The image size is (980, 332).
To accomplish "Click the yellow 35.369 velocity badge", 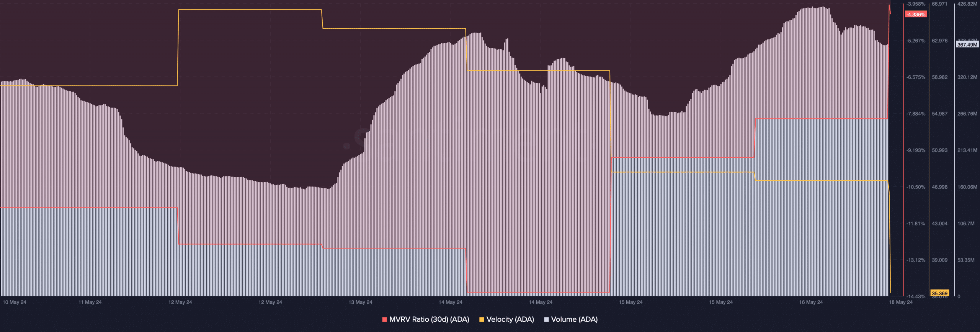I will point(940,293).
